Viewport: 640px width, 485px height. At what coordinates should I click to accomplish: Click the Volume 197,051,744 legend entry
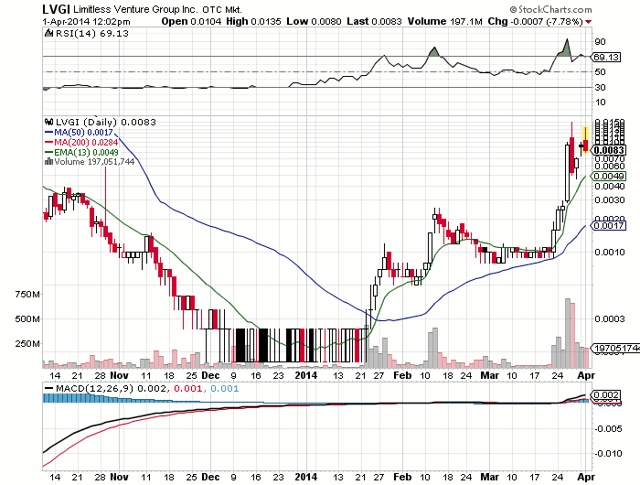(94, 162)
